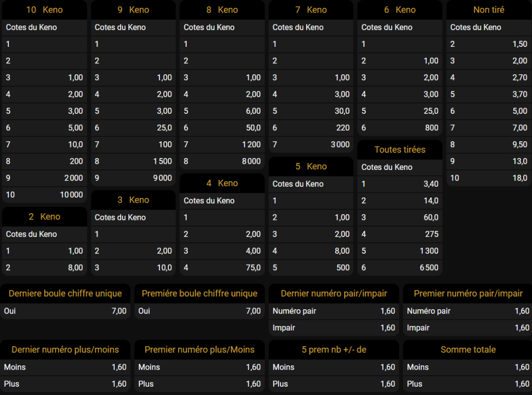The image size is (532, 395).
Task: Select Impair under Premier numéro pair/impair
Action: click(x=468, y=328)
